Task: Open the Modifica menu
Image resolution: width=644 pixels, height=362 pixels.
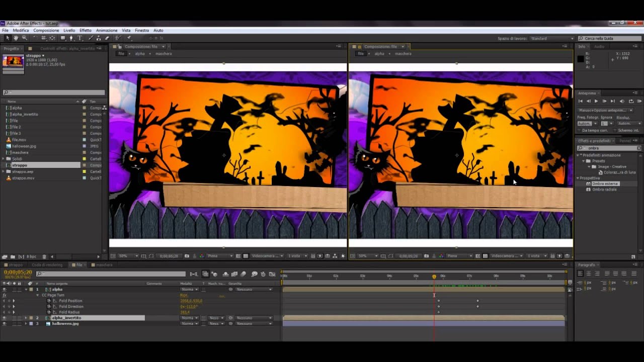Action: pos(21,30)
